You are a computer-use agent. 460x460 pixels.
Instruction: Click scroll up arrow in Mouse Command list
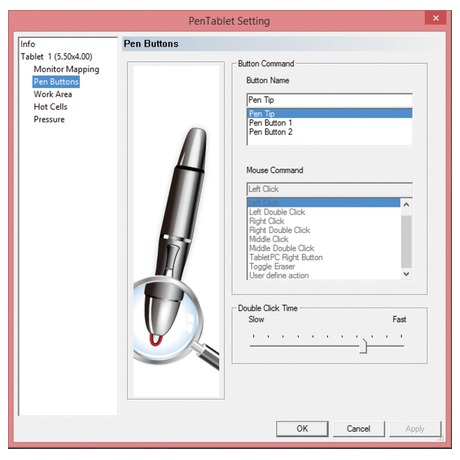tap(406, 204)
